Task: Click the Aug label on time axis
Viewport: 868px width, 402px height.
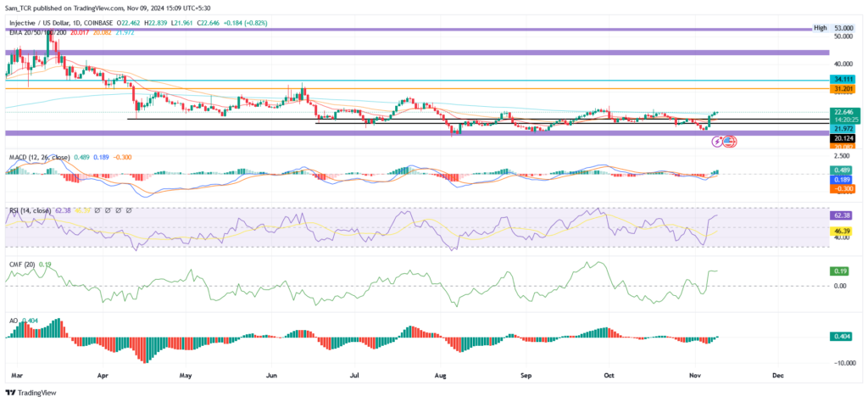Action: [x=440, y=375]
